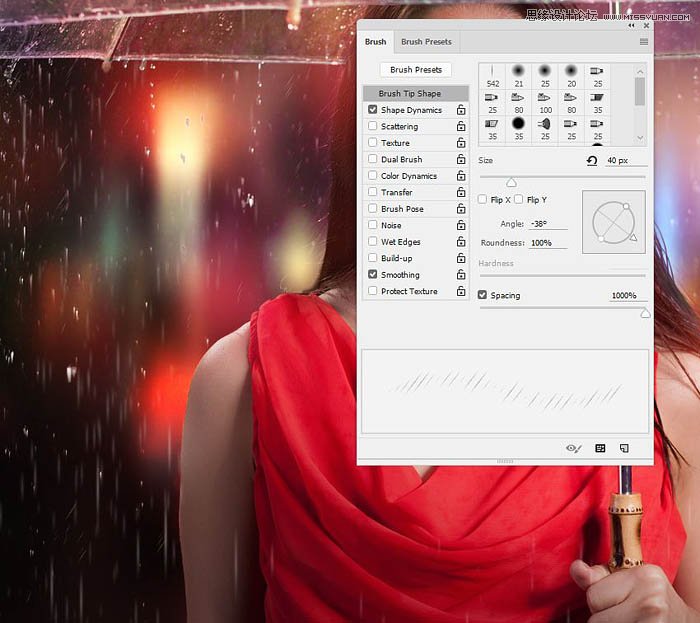The image size is (700, 623).
Task: Enable the Scattering checkbox
Action: click(373, 127)
